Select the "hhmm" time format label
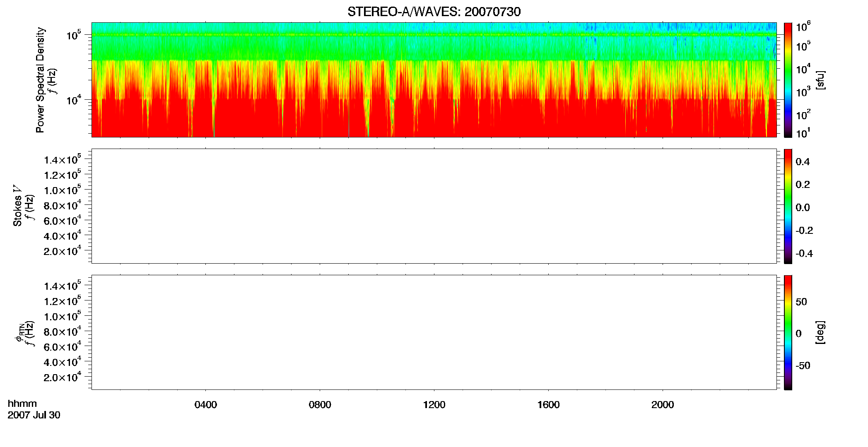 point(22,404)
